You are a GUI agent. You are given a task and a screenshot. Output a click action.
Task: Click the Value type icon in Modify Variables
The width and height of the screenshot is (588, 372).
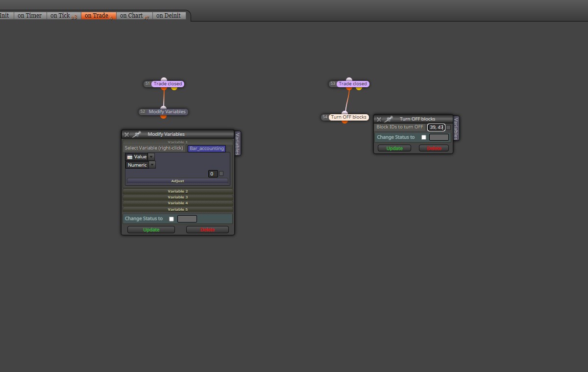point(129,157)
